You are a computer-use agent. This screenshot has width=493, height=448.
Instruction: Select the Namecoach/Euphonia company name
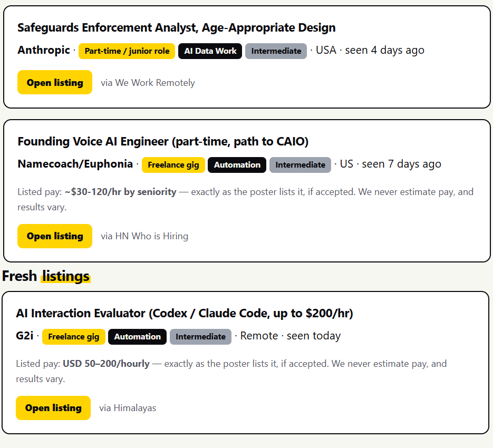click(75, 164)
